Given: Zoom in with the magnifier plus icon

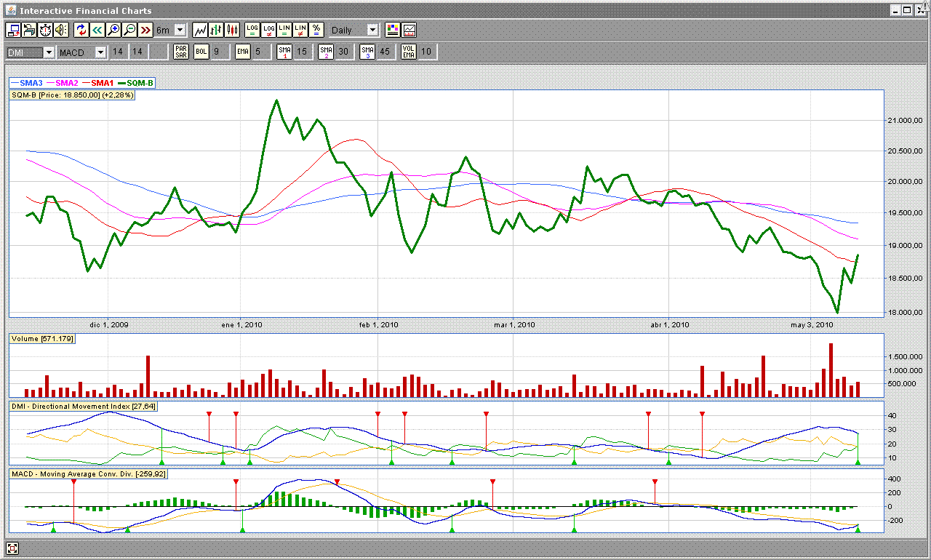Looking at the screenshot, I should (x=113, y=30).
